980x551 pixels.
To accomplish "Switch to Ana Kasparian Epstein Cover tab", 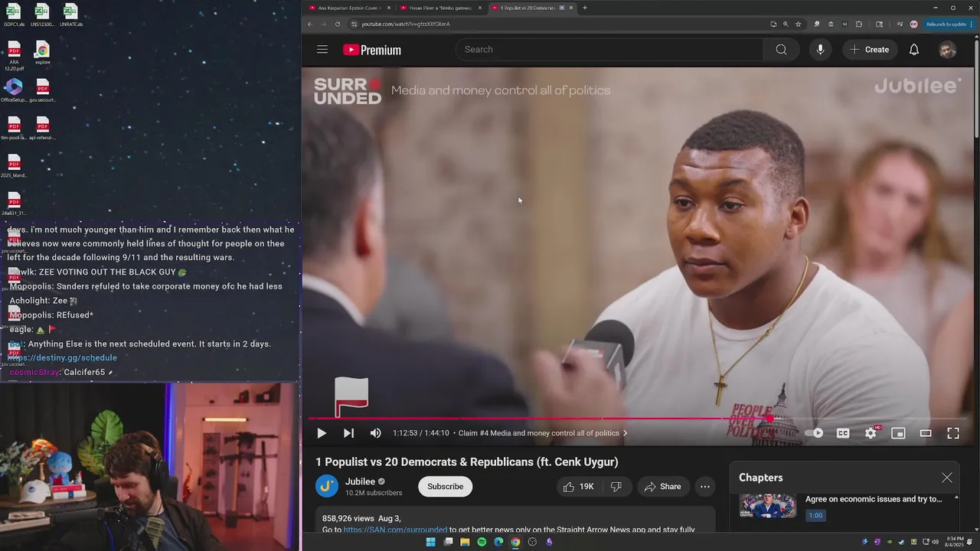I will 348,8.
